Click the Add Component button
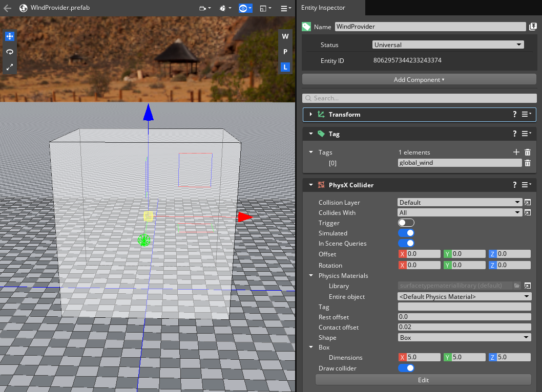The image size is (542, 392). click(419, 79)
